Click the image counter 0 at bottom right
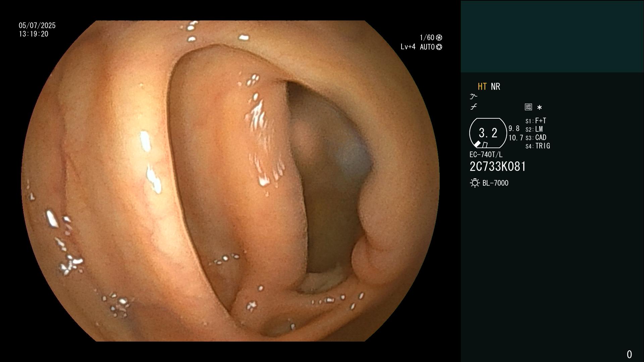Viewport: 644px width, 362px height. coord(629,354)
